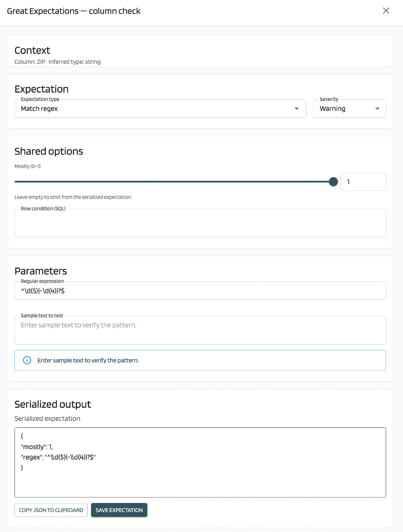This screenshot has height=532, width=403.
Task: Click the dialog title 'Great Expectations — column check'
Action: [x=74, y=11]
